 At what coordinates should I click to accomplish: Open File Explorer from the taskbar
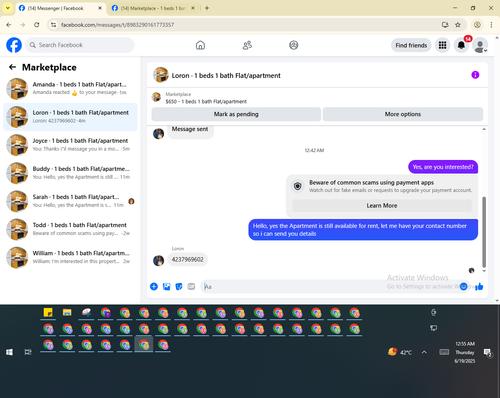67,313
